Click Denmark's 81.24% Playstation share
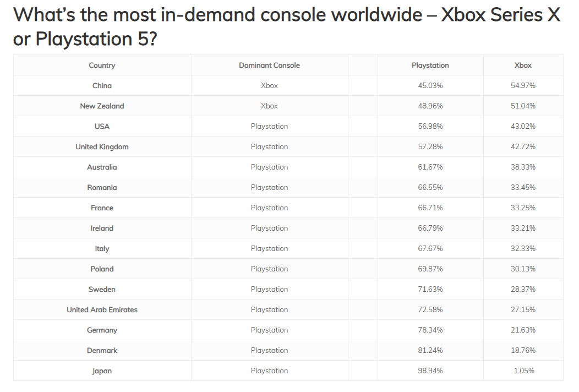 point(430,350)
